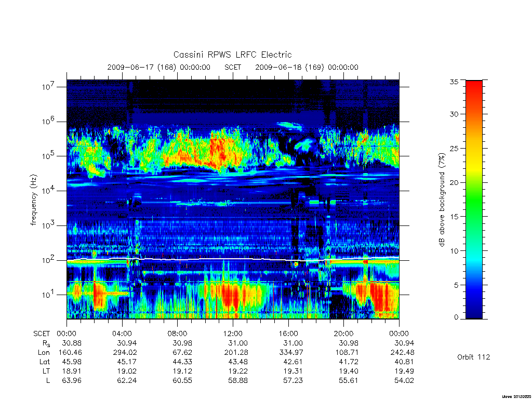Click the 'Cassini RPWS LRFC Electric' plot title
The width and height of the screenshot is (532, 399).
coord(232,55)
